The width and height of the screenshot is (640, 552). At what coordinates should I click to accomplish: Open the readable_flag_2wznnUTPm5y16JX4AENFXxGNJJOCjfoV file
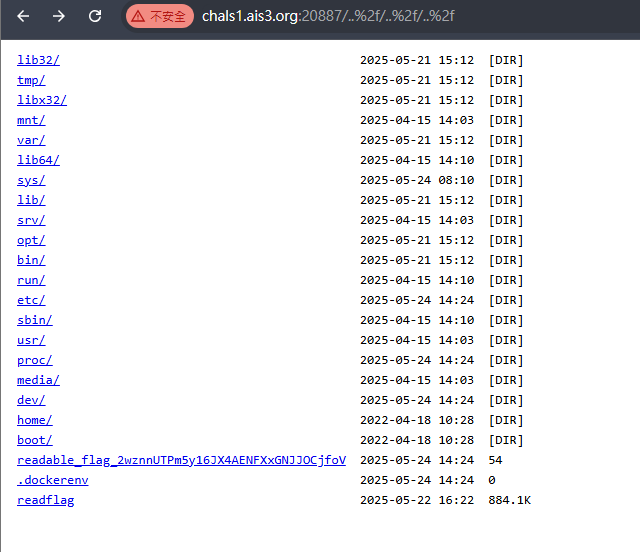click(x=181, y=460)
